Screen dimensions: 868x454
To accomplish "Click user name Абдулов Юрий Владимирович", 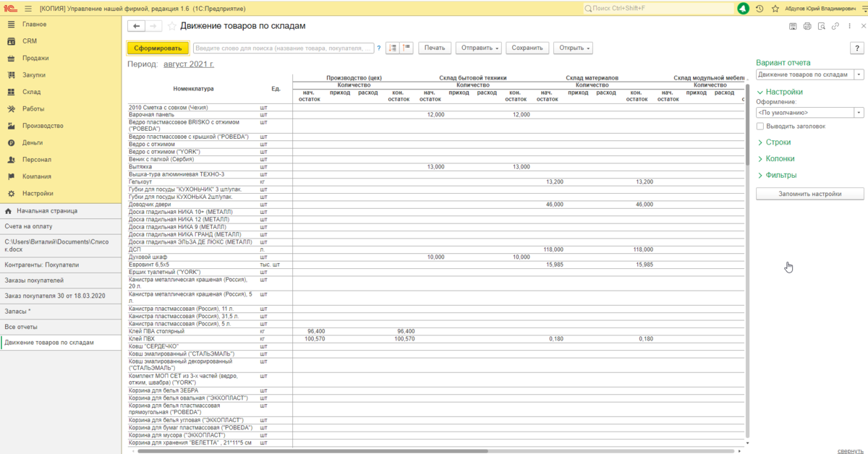I will pyautogui.click(x=819, y=9).
